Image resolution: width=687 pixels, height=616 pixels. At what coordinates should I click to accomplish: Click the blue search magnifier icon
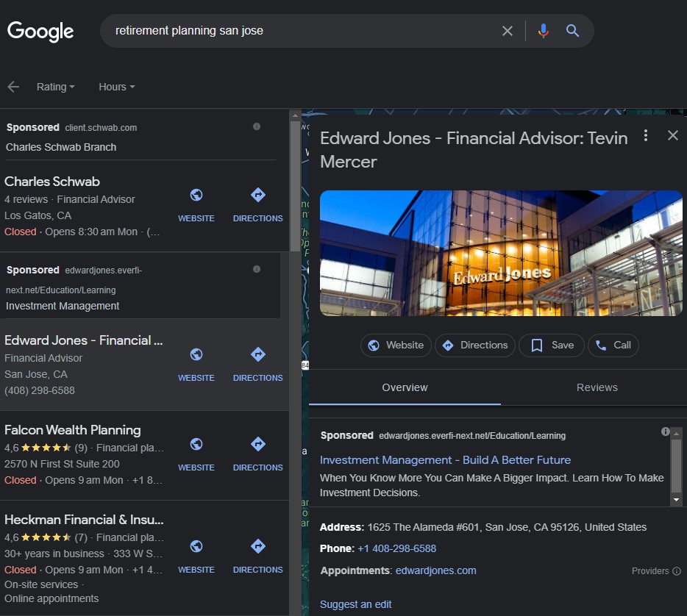(572, 31)
